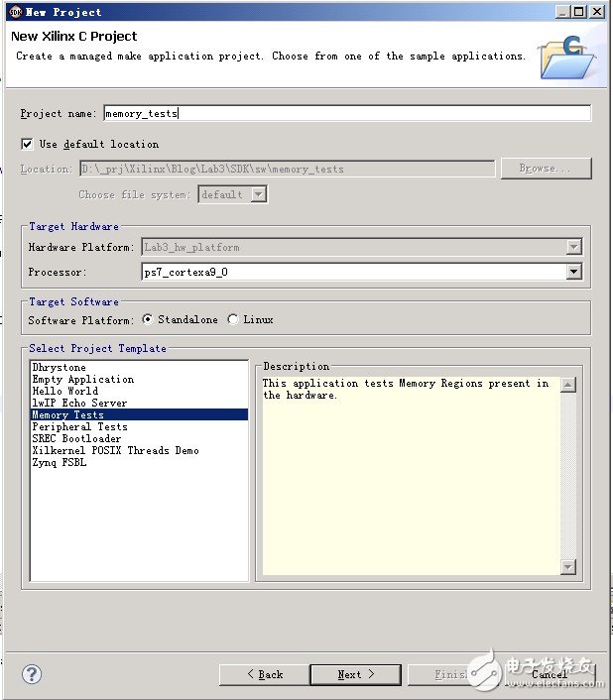Viewport: 613px width, 700px height.
Task: Click the help question mark icon
Action: click(31, 674)
